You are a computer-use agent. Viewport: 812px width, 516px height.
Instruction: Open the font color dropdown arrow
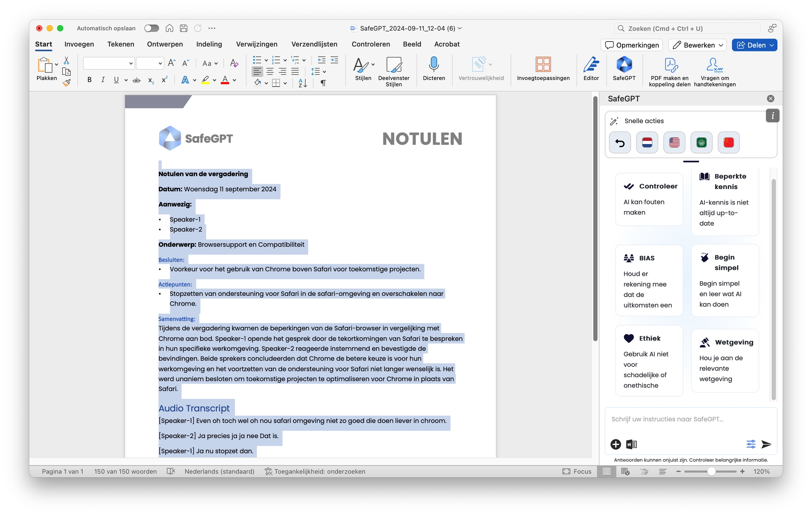tap(234, 80)
